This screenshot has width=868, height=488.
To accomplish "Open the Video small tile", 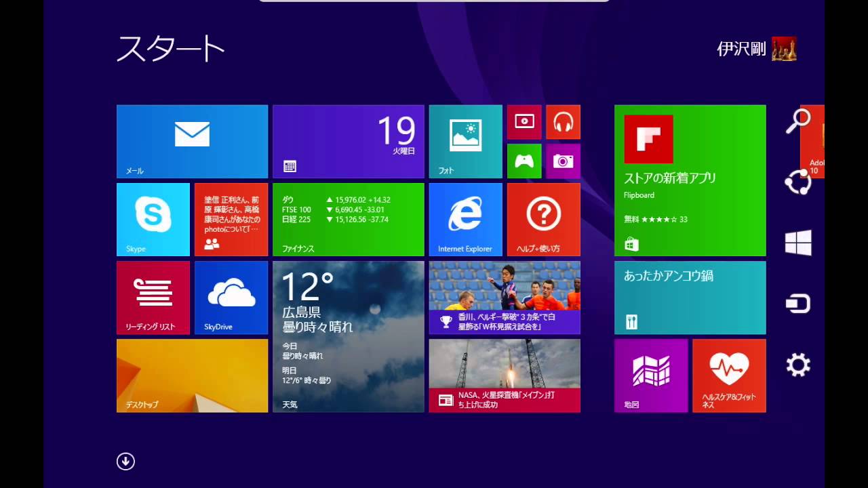I will pyautogui.click(x=524, y=122).
